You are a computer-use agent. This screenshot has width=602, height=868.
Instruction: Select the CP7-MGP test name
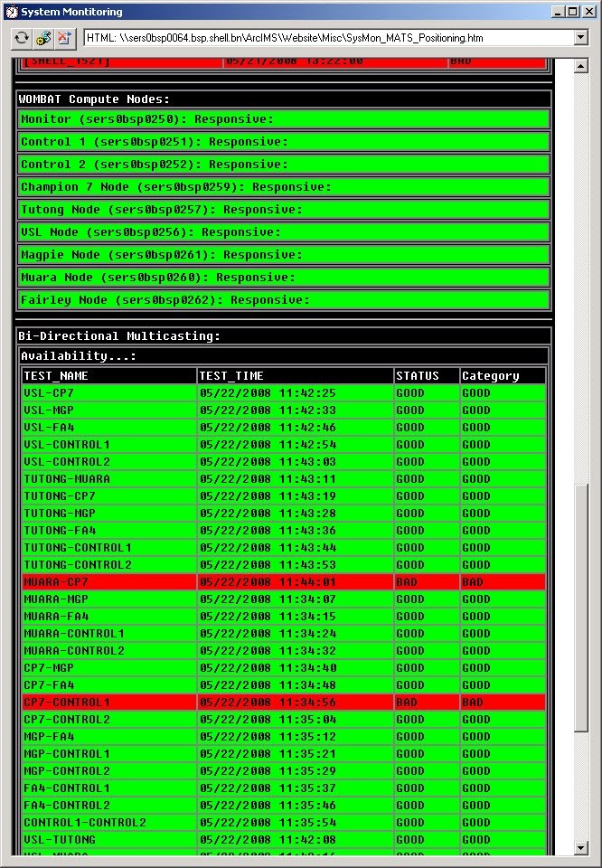[x=49, y=667]
